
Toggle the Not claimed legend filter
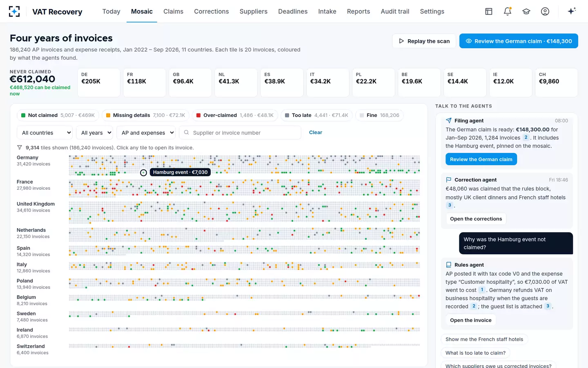click(58, 115)
